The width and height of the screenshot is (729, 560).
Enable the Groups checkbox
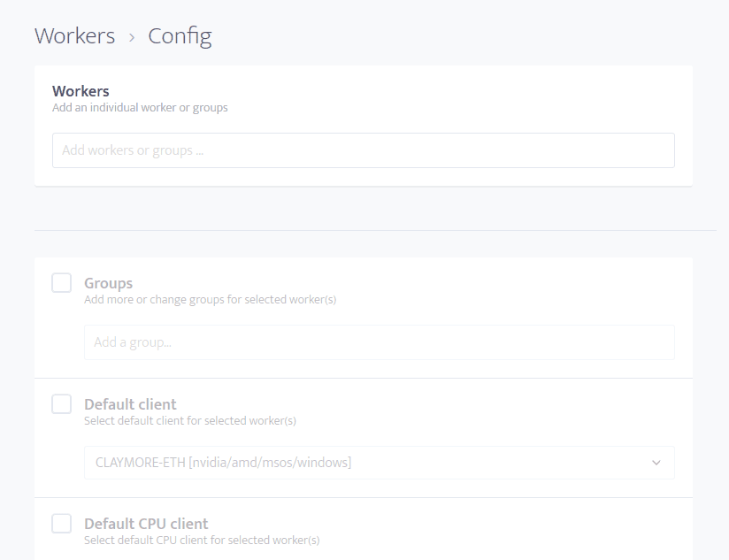coord(61,282)
